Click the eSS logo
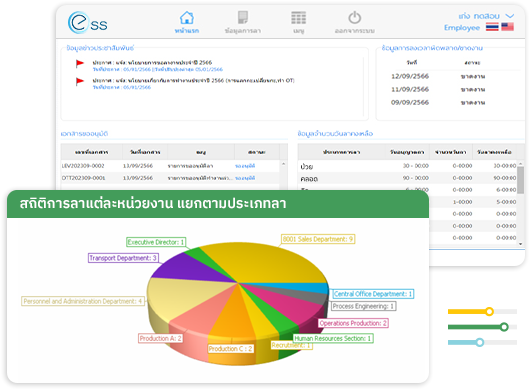The height and width of the screenshot is (391, 531). (87, 23)
